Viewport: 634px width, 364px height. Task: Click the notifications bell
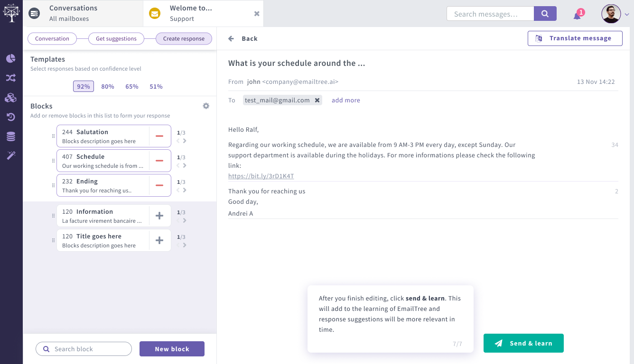click(x=578, y=14)
